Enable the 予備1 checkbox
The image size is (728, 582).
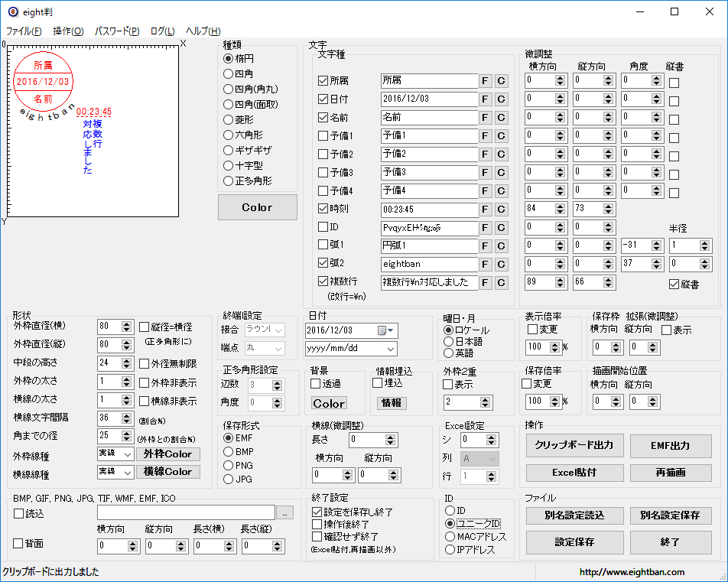pos(323,135)
